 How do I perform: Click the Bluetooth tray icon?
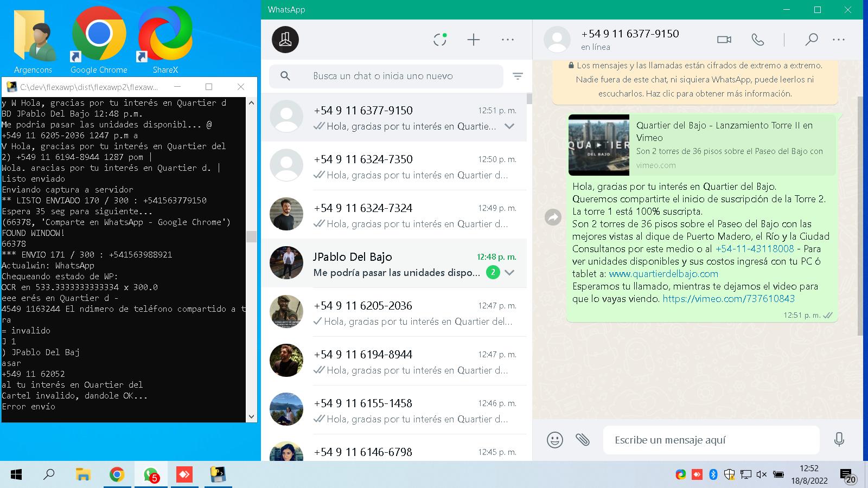[713, 475]
